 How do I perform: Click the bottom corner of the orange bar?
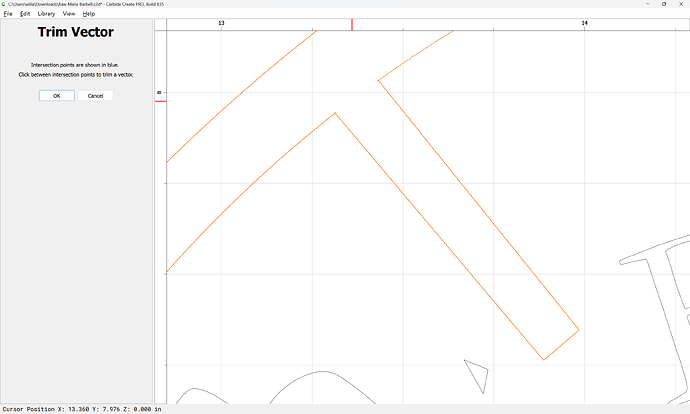pyautogui.click(x=543, y=359)
